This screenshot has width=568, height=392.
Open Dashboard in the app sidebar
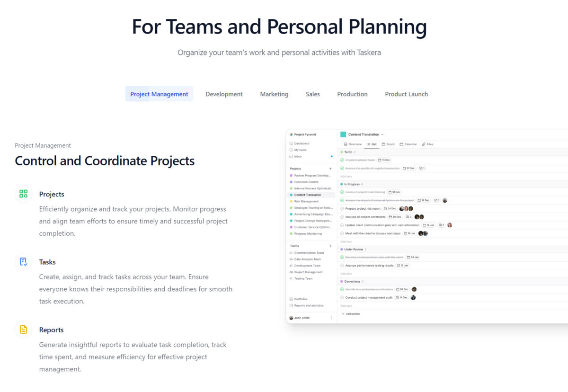point(302,143)
